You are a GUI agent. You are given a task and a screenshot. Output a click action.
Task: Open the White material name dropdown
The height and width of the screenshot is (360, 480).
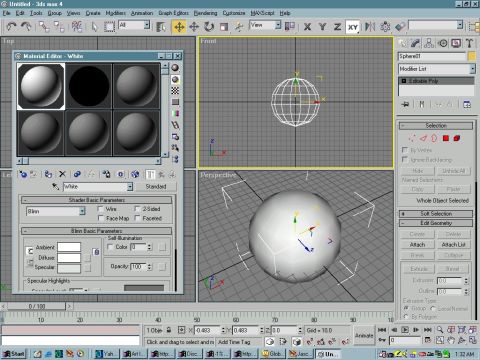point(130,187)
